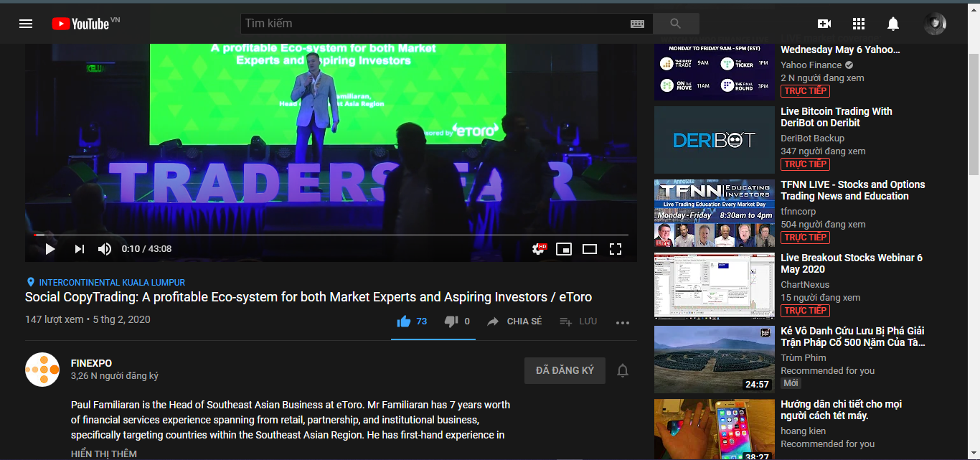Open Hướng dẫn chi tiết video thumbnail
The image size is (980, 460).
click(x=715, y=429)
